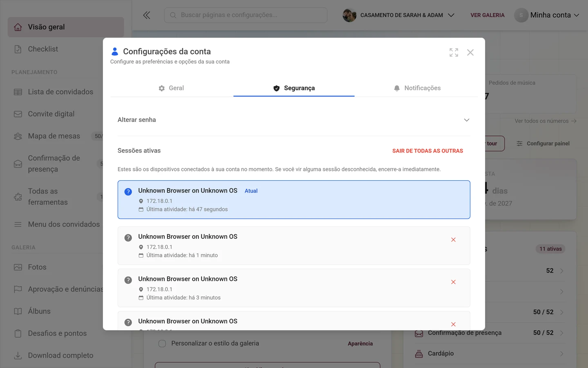This screenshot has width=588, height=368.
Task: Open the Minha conta dropdown
Action: (x=547, y=15)
